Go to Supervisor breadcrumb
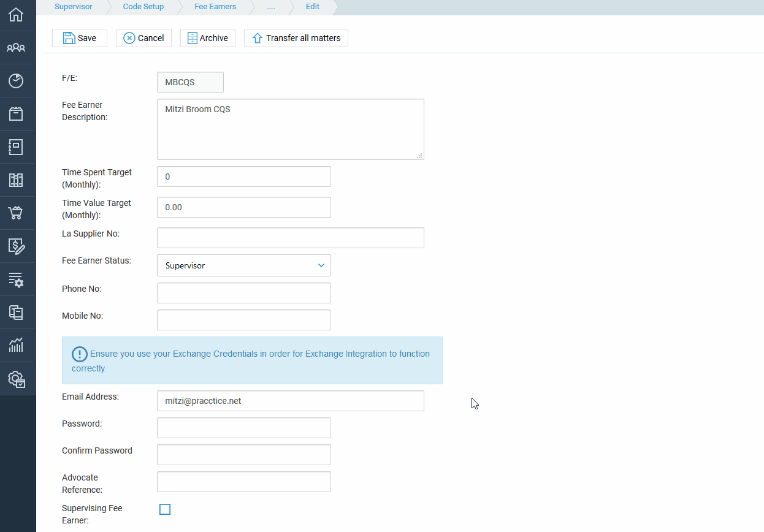The height and width of the screenshot is (532, 764). click(74, 7)
